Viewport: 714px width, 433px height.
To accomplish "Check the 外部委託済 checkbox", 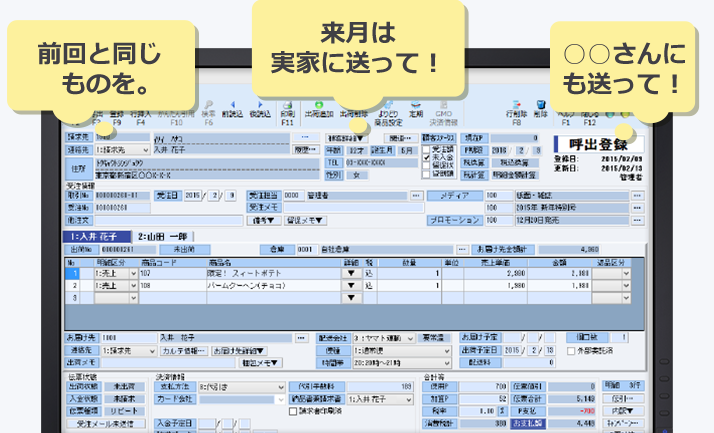I will coord(571,351).
